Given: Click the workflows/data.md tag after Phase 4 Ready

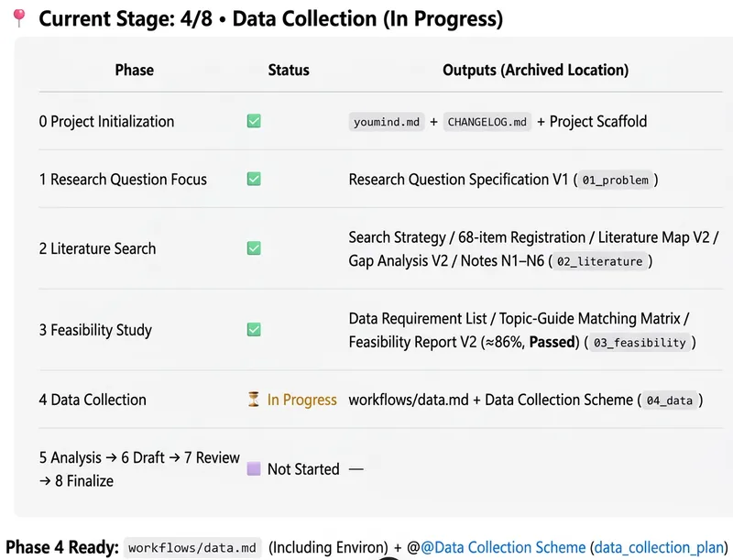Looking at the screenshot, I should (x=192, y=548).
